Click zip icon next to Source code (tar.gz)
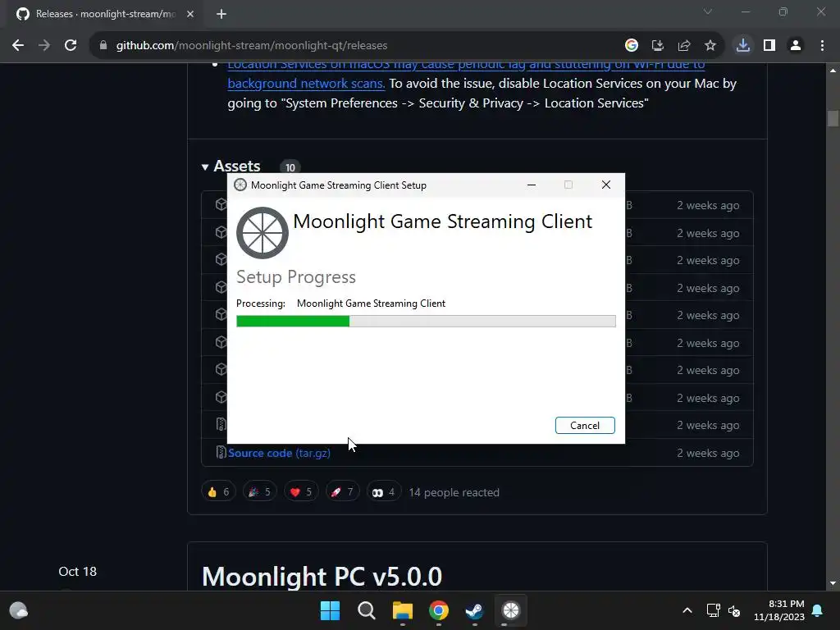 coord(221,453)
